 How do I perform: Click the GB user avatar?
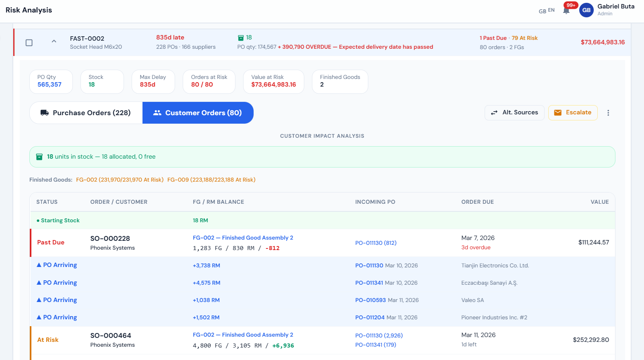[x=586, y=10]
